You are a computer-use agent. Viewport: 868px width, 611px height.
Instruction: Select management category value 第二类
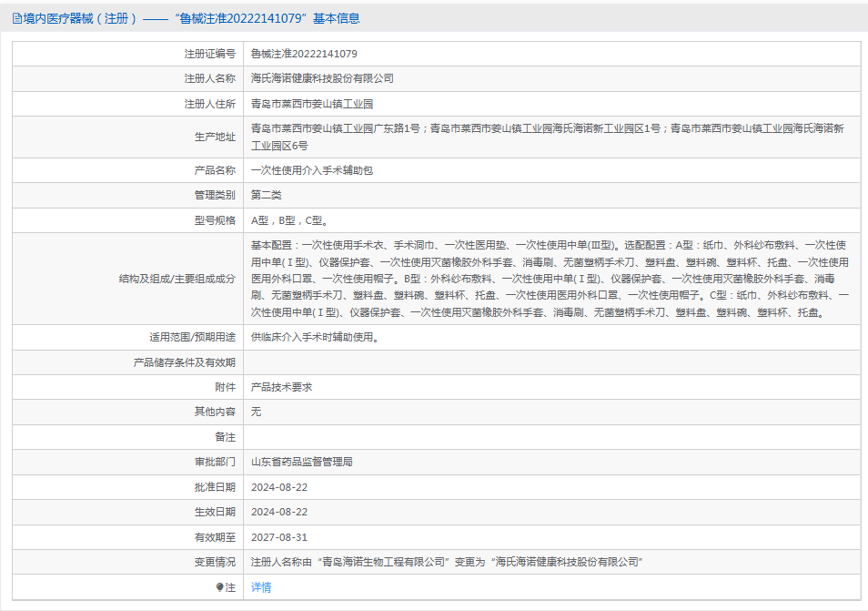(267, 195)
